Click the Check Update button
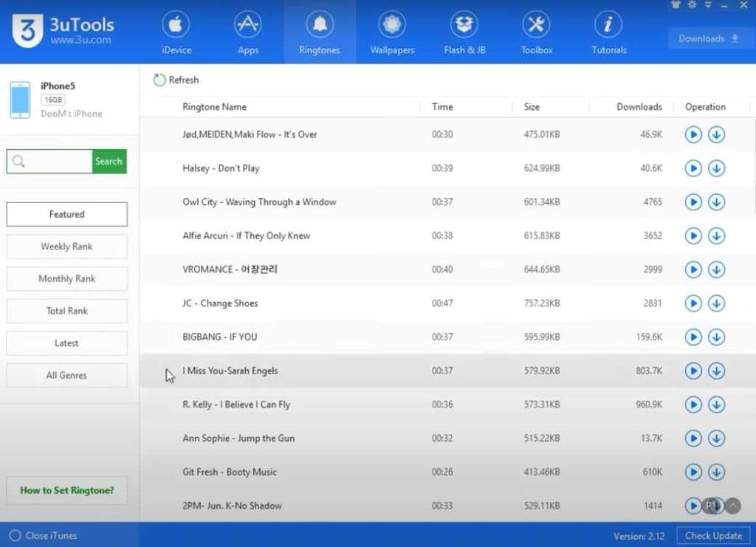 tap(714, 536)
